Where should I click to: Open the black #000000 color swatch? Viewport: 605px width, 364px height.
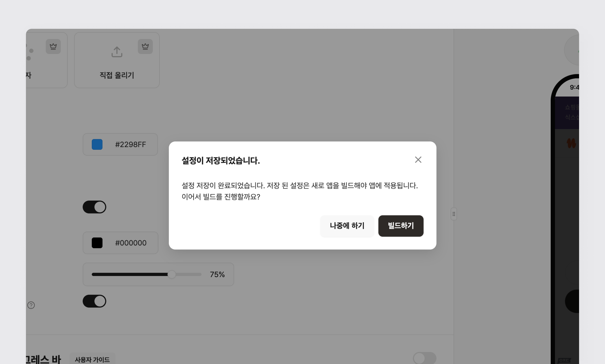click(x=97, y=243)
